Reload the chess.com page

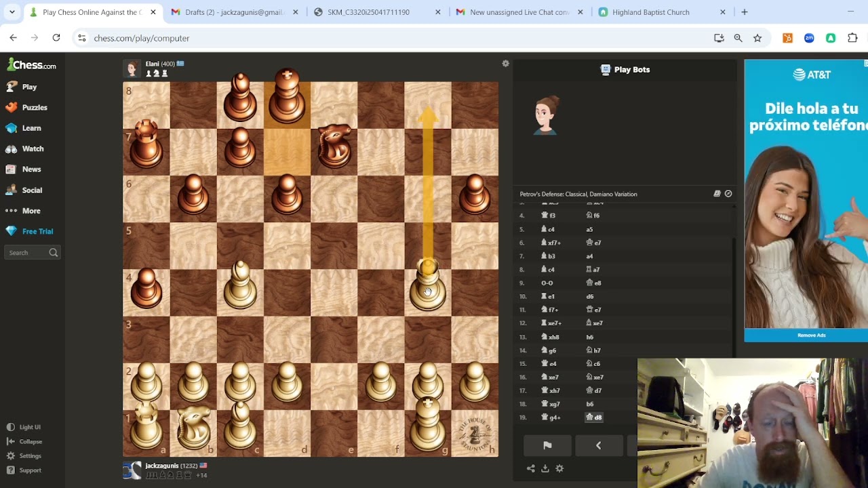pyautogui.click(x=56, y=38)
